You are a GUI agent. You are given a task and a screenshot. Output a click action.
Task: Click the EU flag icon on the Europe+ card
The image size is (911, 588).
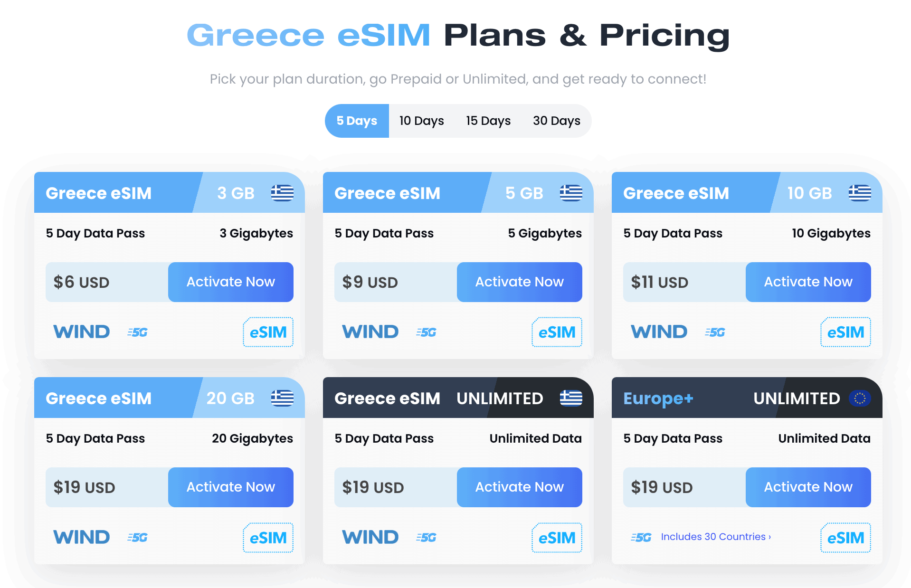click(x=860, y=398)
